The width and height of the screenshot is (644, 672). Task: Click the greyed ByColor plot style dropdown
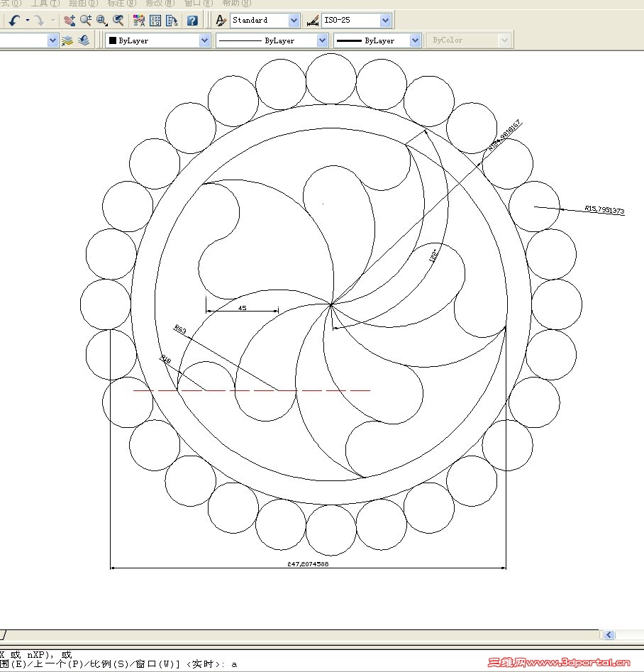click(x=468, y=40)
